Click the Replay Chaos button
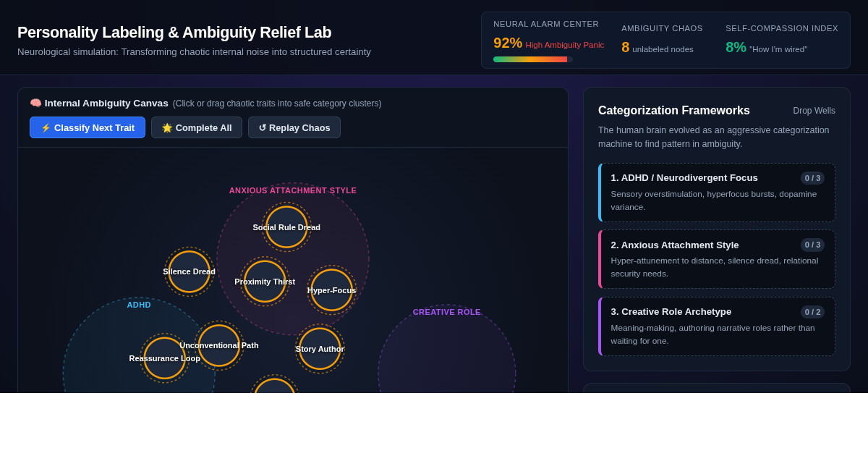 (x=294, y=127)
